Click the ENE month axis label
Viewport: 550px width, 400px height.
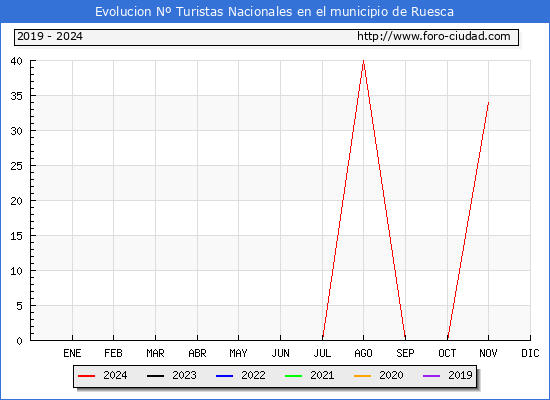(x=72, y=353)
